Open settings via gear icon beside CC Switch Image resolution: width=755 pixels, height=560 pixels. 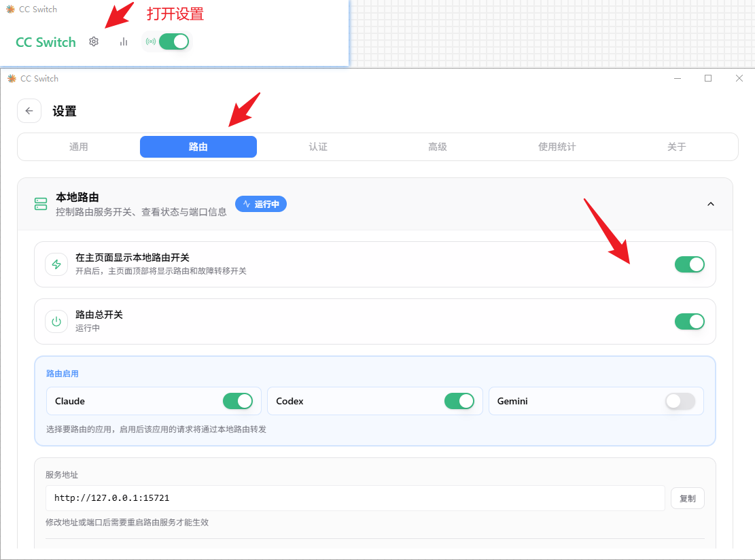point(94,42)
